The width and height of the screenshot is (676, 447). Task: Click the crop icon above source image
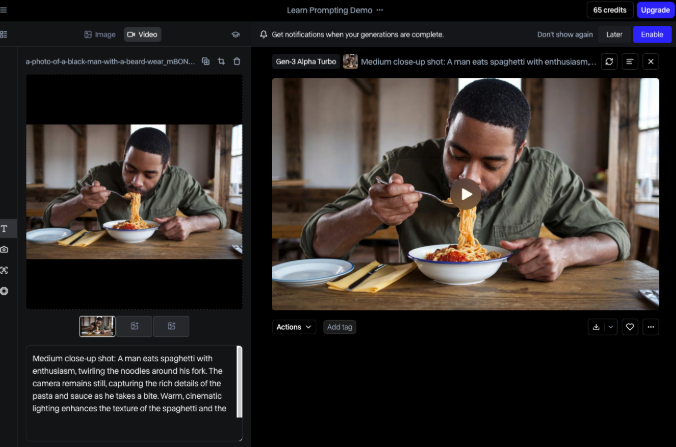221,61
